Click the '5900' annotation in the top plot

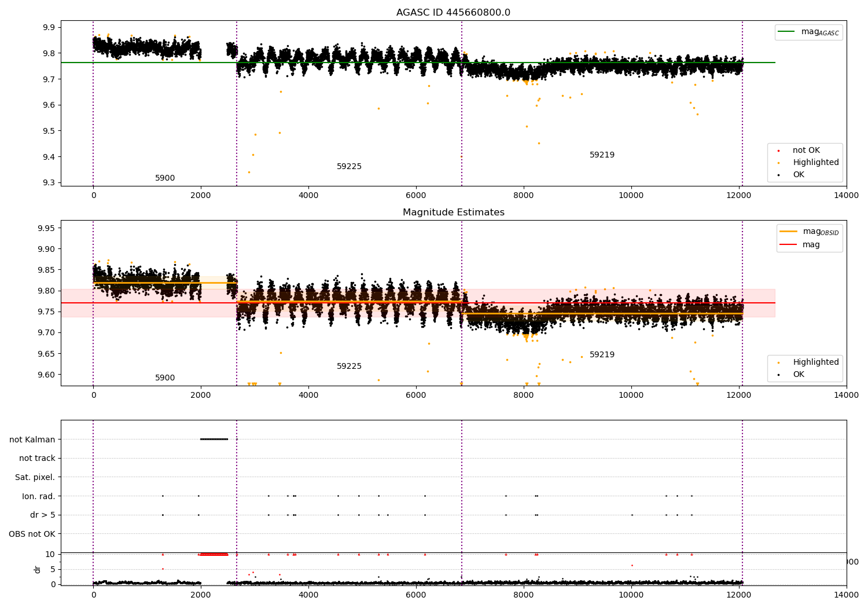pos(165,178)
